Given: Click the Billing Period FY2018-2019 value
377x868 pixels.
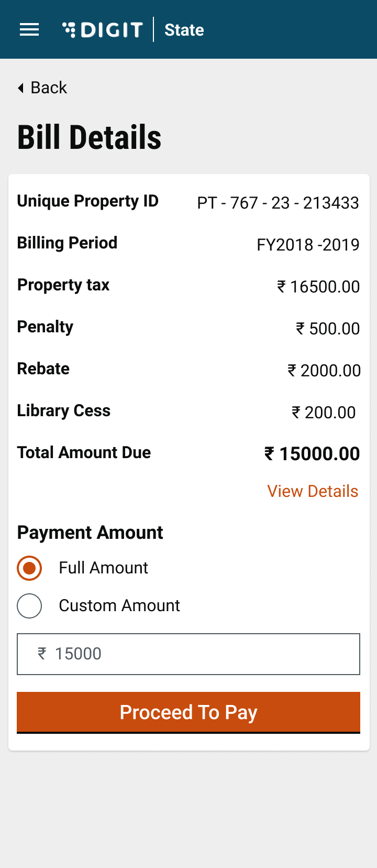Looking at the screenshot, I should [308, 245].
